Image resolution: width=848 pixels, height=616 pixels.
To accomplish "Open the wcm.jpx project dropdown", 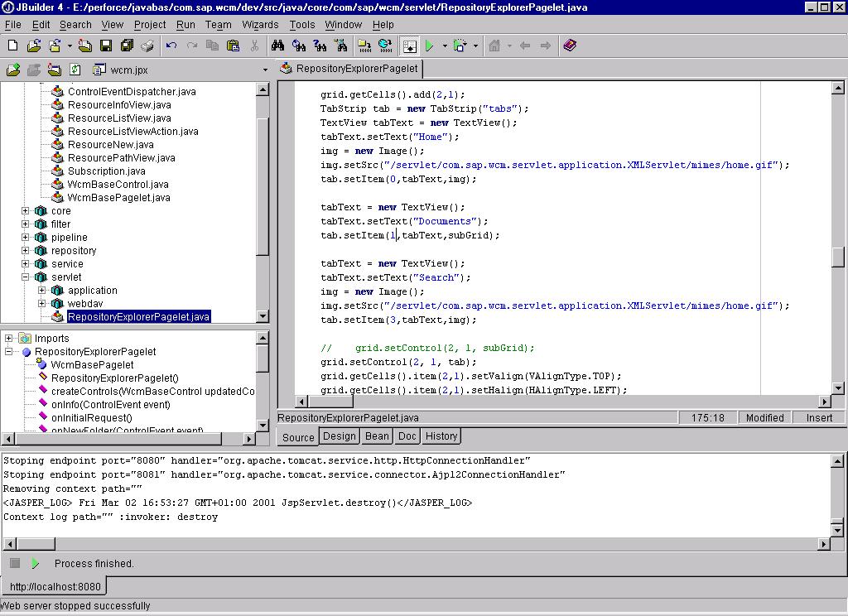I will pos(265,70).
